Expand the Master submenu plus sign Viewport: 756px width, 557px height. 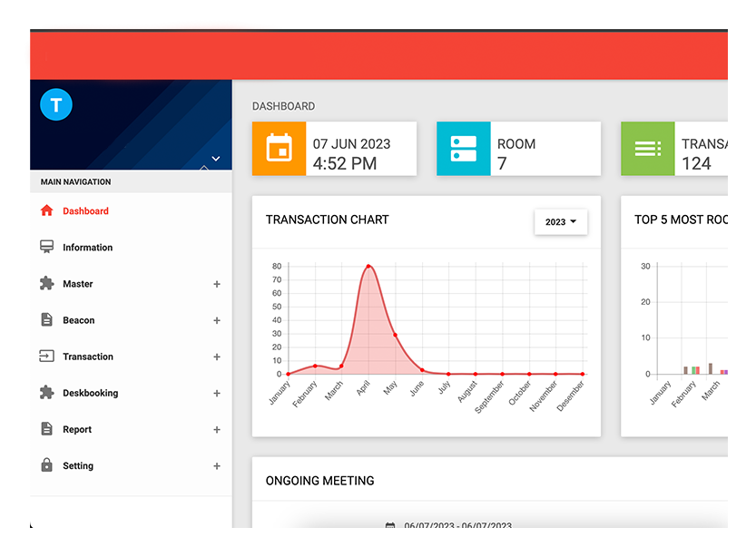click(217, 284)
